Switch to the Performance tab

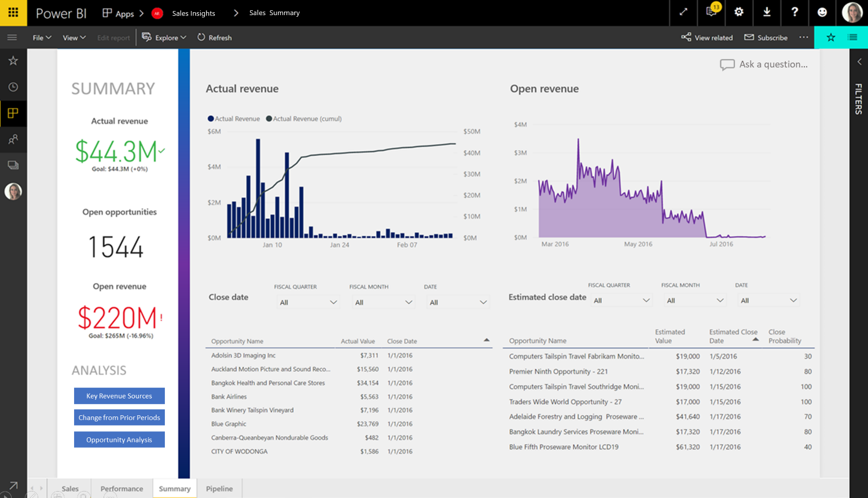pos(122,488)
